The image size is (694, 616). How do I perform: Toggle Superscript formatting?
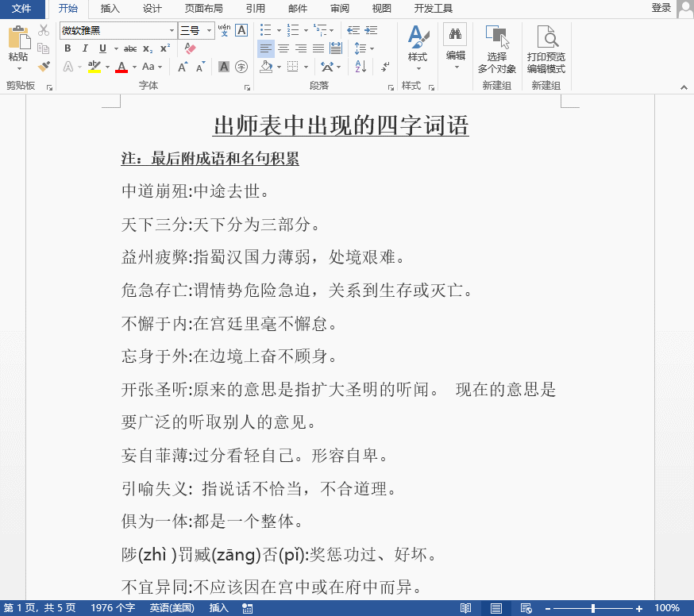click(165, 48)
